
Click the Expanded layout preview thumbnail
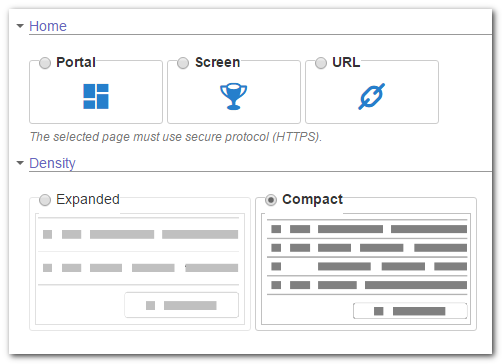140,269
